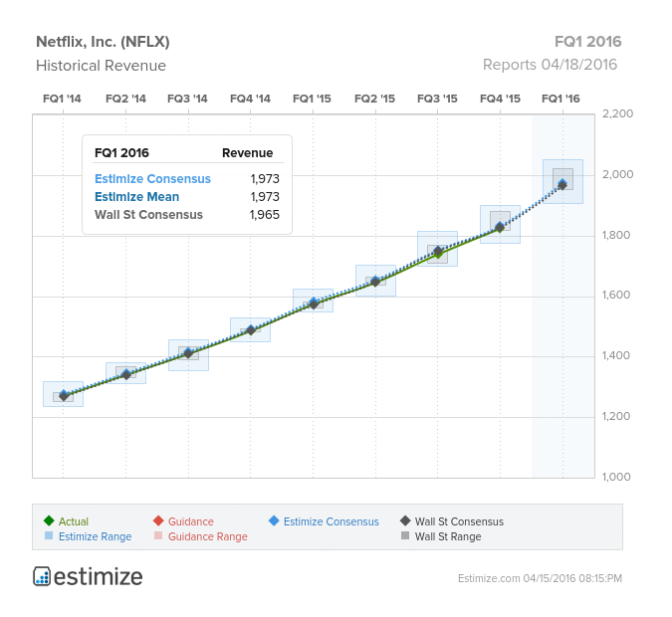Click the Historical Revenue subtitle
672x617 pixels.
point(102,66)
